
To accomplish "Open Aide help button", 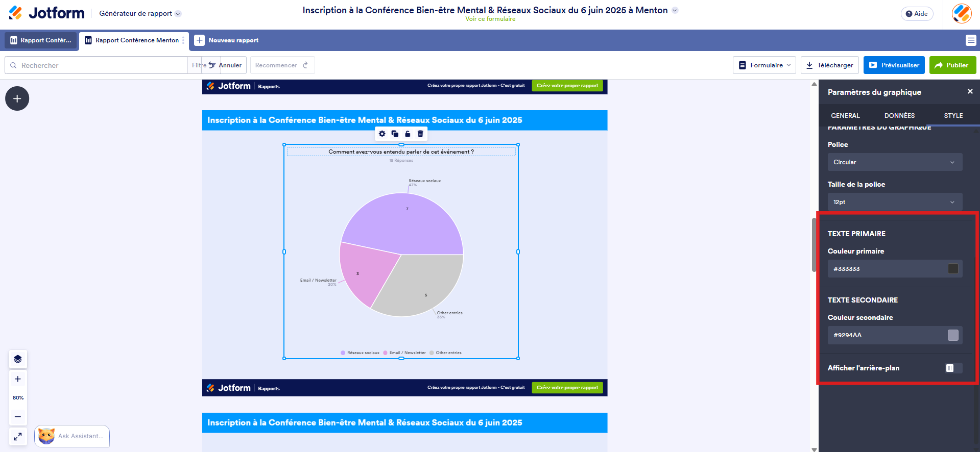I will [917, 14].
